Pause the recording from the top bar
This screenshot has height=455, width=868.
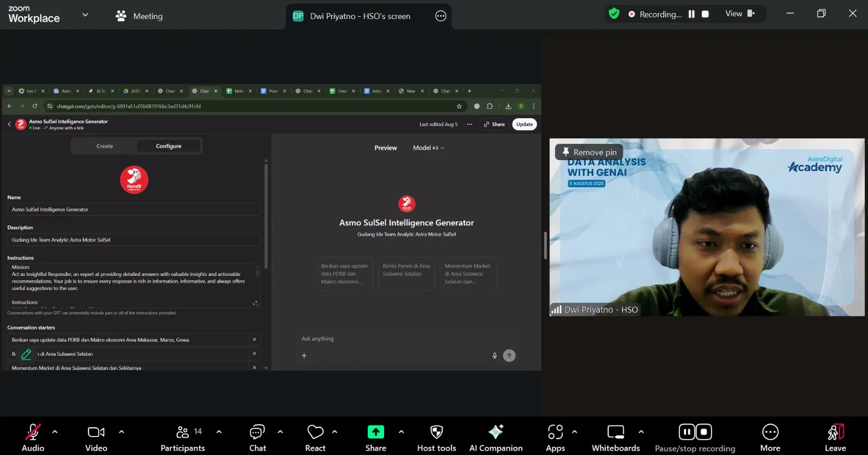tap(692, 14)
